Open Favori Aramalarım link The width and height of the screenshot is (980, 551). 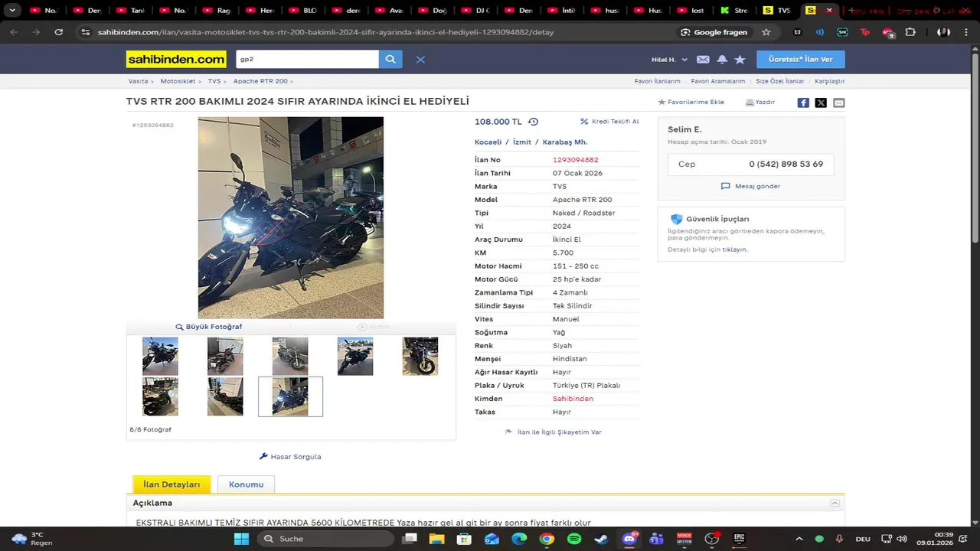pos(717,81)
